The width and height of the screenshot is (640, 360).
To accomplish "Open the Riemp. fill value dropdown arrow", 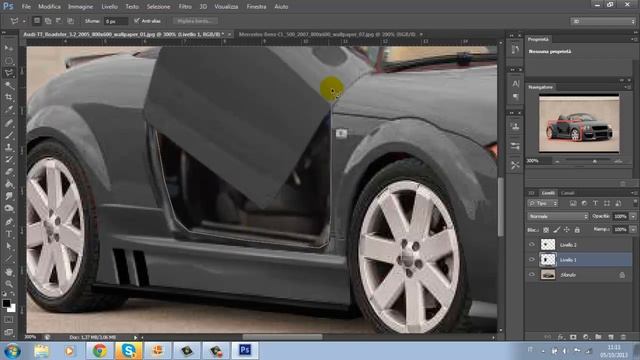I will pyautogui.click(x=633, y=230).
